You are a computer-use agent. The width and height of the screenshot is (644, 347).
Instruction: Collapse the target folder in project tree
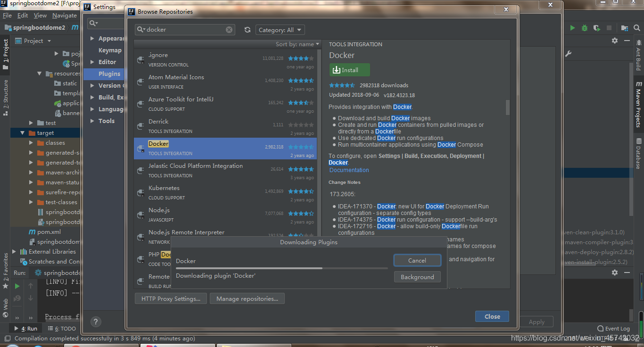[22, 133]
